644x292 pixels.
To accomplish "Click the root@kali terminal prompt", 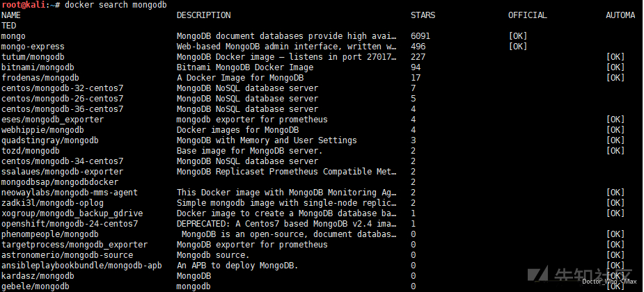I will (x=31, y=5).
